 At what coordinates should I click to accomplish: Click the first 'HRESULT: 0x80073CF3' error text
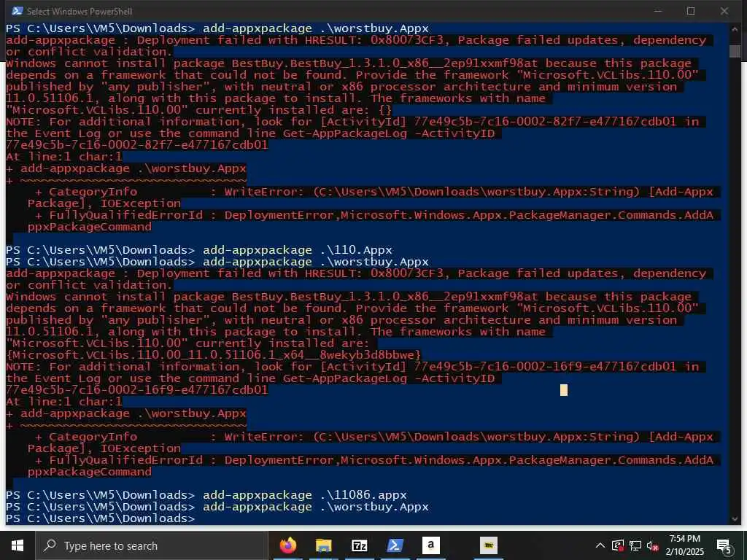pyautogui.click(x=377, y=41)
